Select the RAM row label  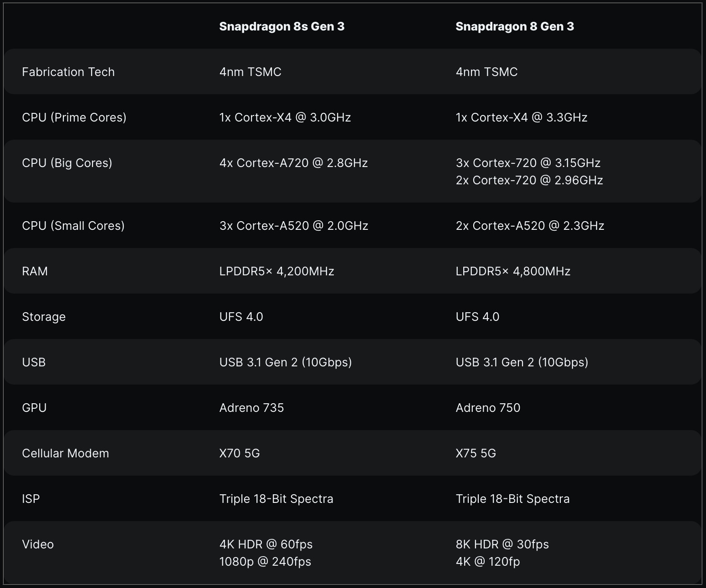coord(35,271)
